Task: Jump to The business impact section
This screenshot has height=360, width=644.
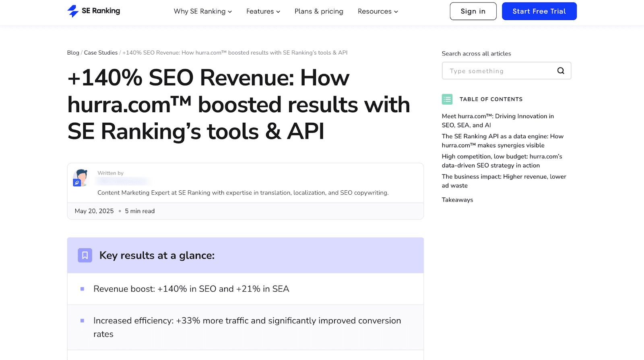Action: coord(504,181)
